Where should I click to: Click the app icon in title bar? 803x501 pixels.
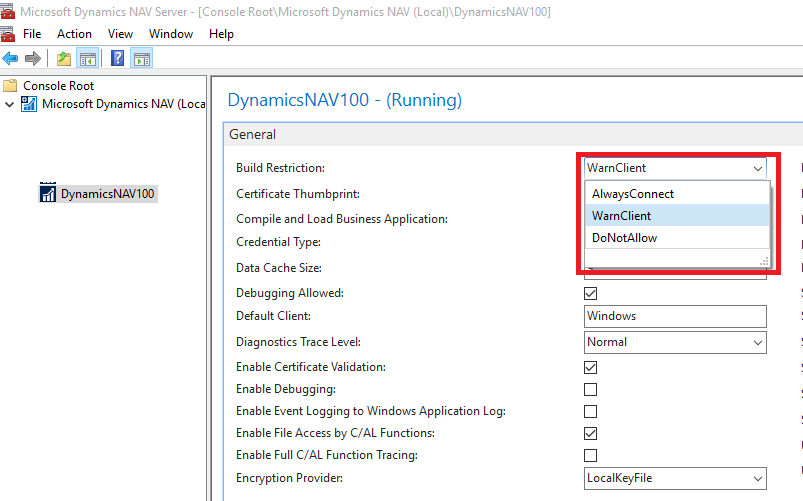pyautogui.click(x=7, y=11)
